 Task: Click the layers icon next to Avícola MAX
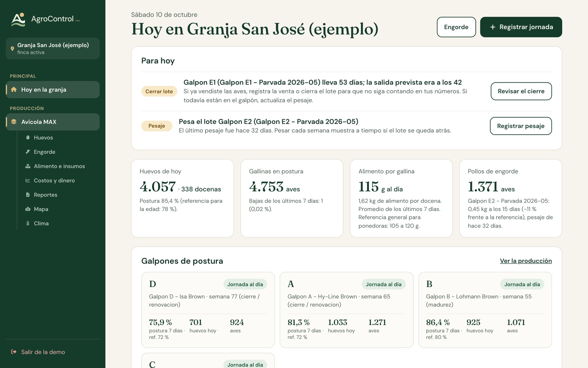click(14, 122)
